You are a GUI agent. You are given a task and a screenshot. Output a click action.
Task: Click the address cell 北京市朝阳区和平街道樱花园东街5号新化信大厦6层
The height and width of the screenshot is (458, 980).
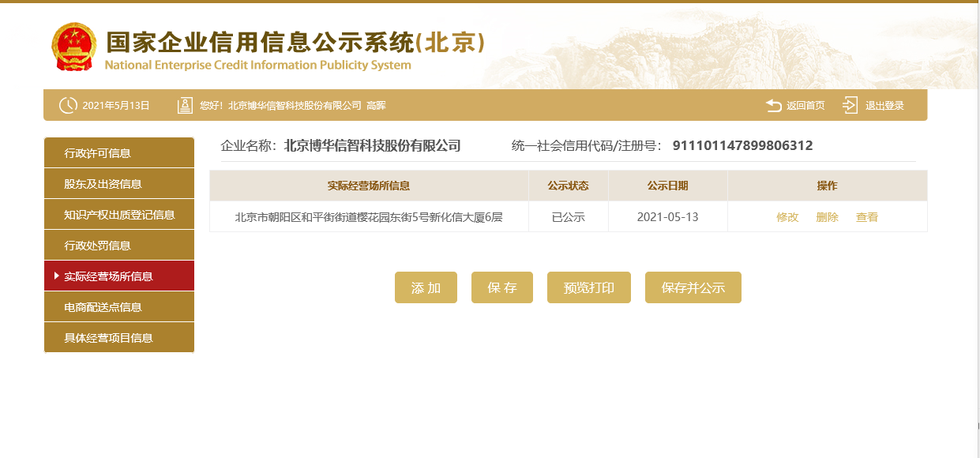click(x=369, y=217)
